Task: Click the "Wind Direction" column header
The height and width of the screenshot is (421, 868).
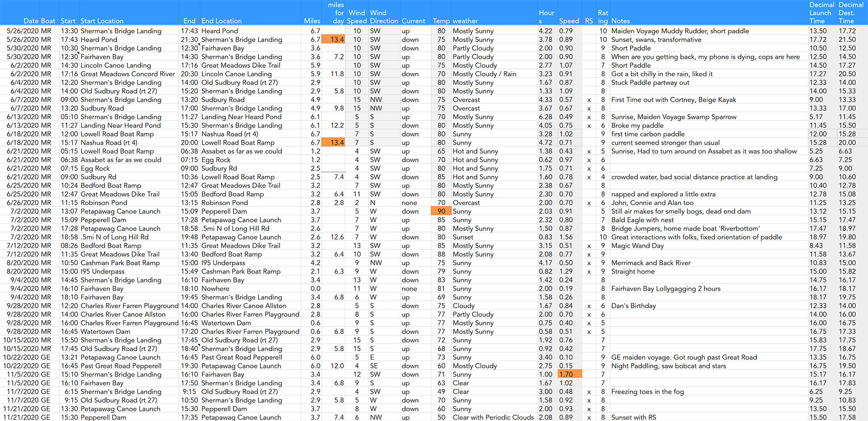Action: [384, 17]
